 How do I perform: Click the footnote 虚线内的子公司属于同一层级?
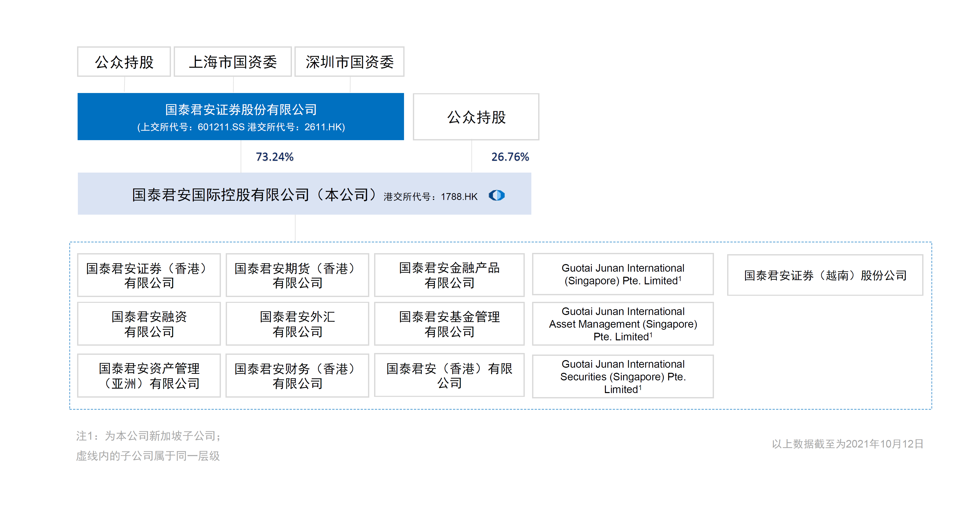(x=148, y=456)
